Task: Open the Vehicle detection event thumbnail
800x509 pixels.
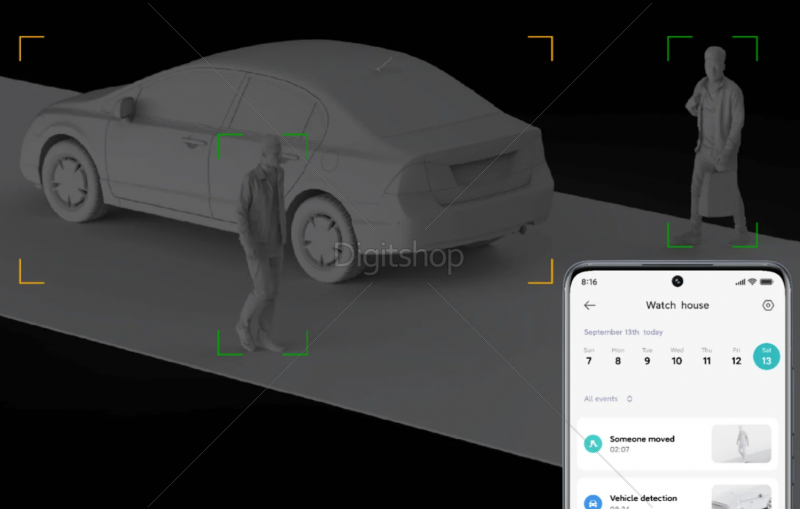Action: point(741,497)
